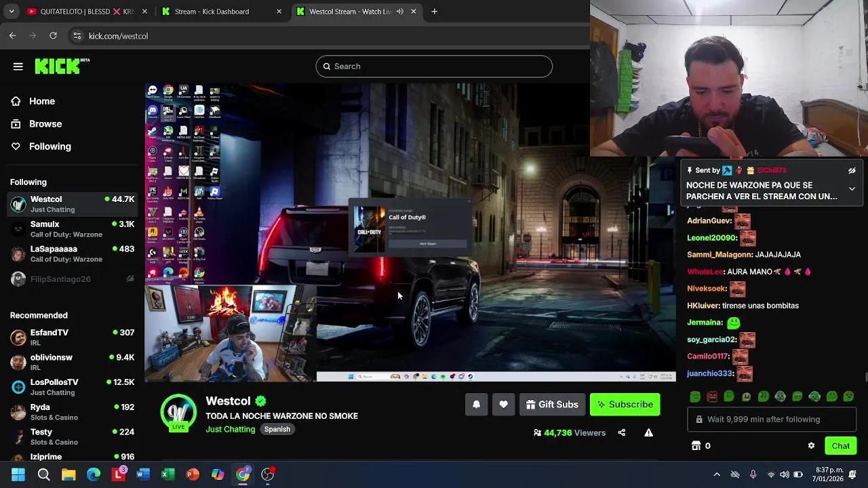The height and width of the screenshot is (488, 868).
Task: Open the chat shop icon
Action: [x=696, y=446]
